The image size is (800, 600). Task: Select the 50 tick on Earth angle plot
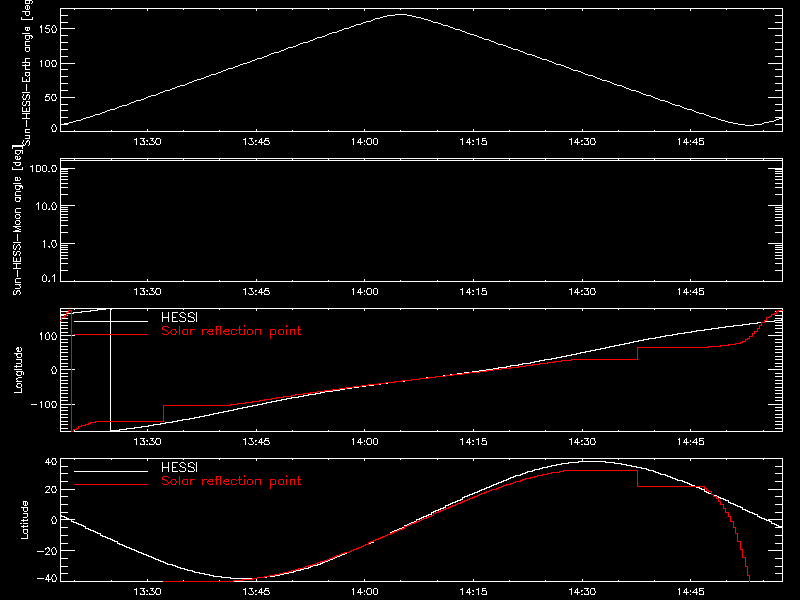pyautogui.click(x=51, y=97)
